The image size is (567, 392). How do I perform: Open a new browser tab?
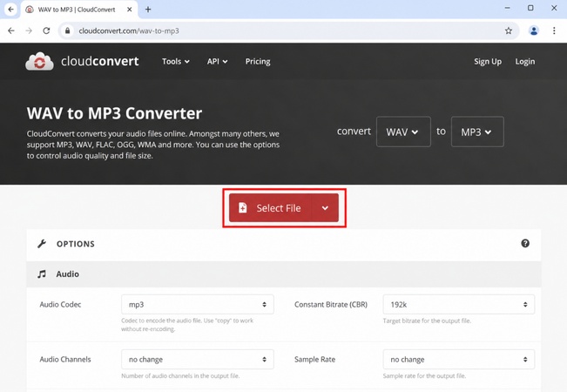tap(148, 10)
